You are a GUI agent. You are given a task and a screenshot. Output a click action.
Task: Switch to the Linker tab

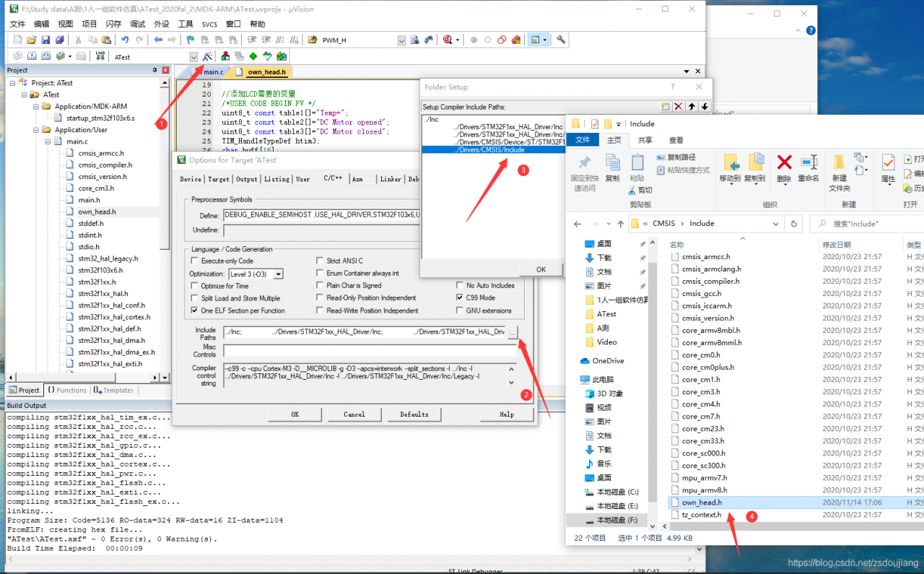(391, 179)
